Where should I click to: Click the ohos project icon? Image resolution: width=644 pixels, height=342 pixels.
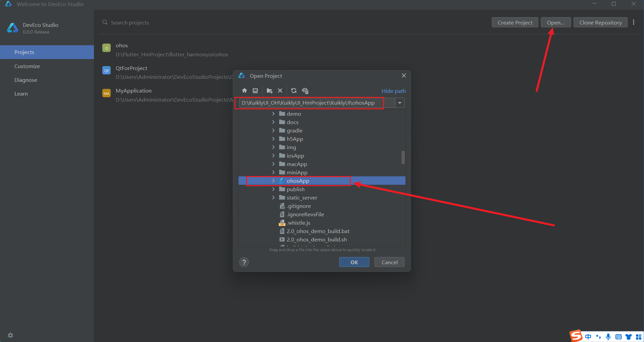(106, 48)
